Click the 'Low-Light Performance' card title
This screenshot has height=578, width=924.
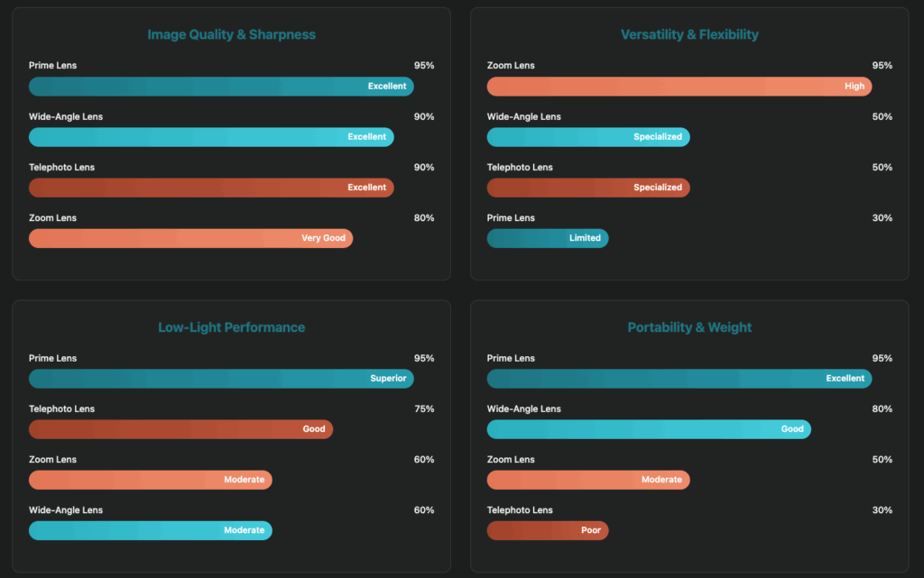(232, 327)
